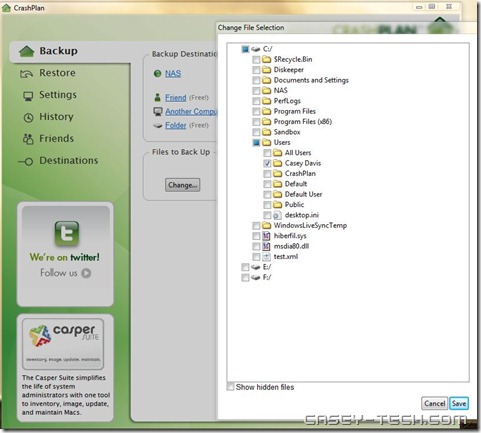The width and height of the screenshot is (481, 433).
Task: Click the PerfLogs folder icon
Action: [266, 101]
